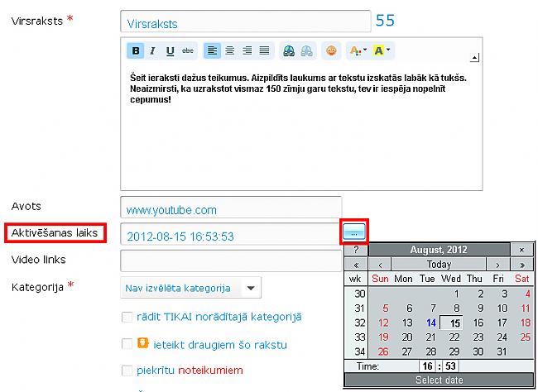Align text left in editor
Image resolution: width=538 pixels, height=392 pixels.
212,50
